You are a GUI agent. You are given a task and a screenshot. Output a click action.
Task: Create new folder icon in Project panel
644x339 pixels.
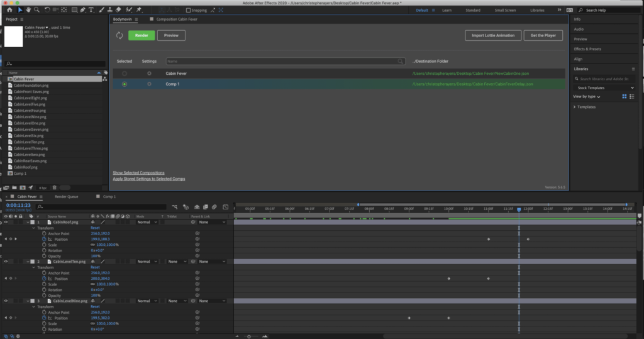[14, 188]
